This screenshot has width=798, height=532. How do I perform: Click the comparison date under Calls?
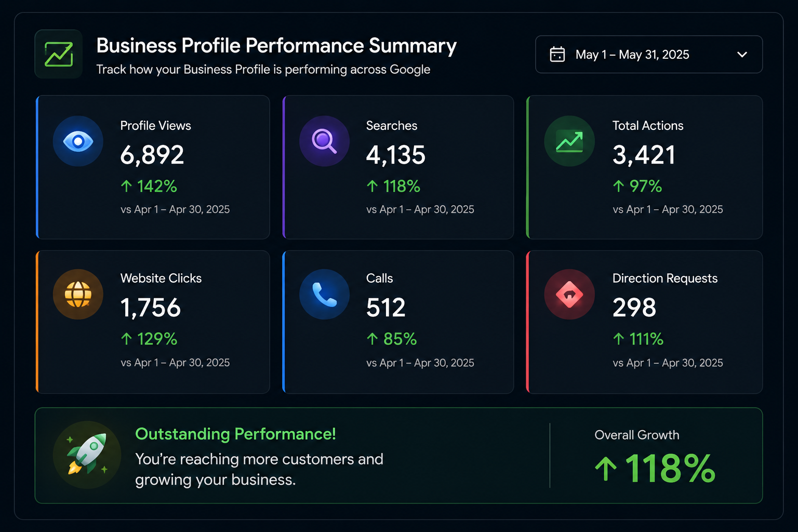pyautogui.click(x=420, y=363)
